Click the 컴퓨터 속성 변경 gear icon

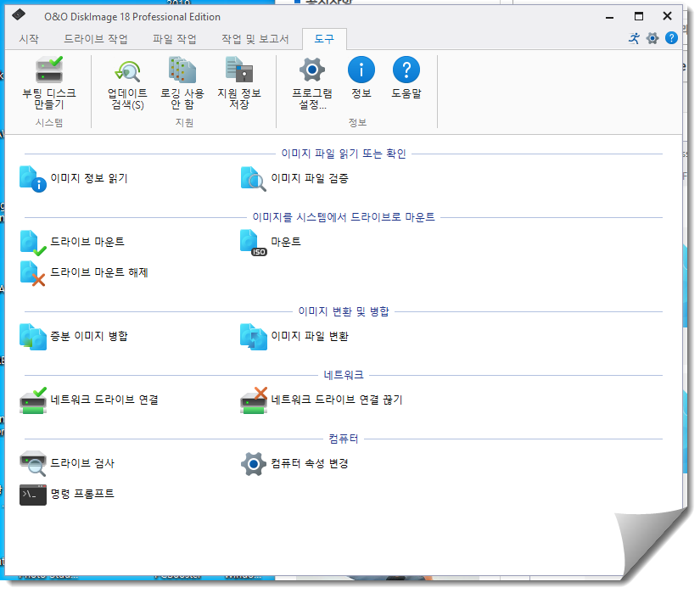[253, 463]
